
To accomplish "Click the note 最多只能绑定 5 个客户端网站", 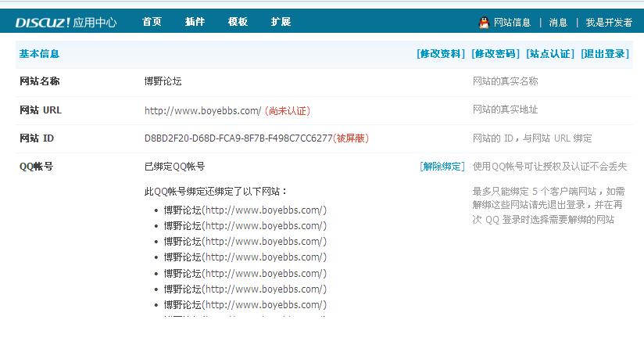I will click(x=535, y=192).
